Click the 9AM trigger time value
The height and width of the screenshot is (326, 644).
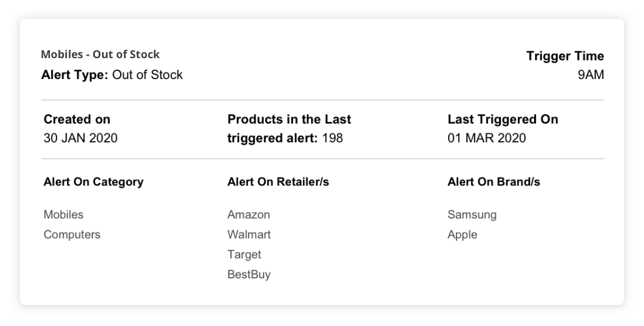pyautogui.click(x=590, y=75)
